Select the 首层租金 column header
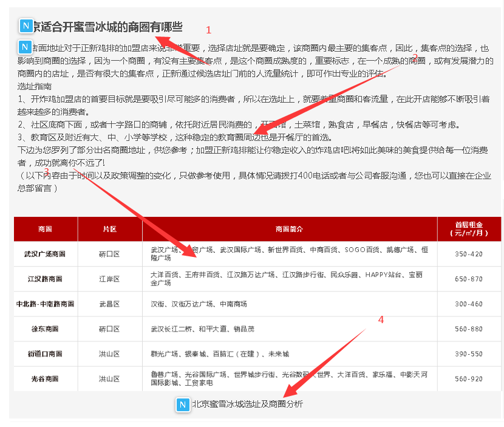The width and height of the screenshot is (504, 427). coord(469,229)
